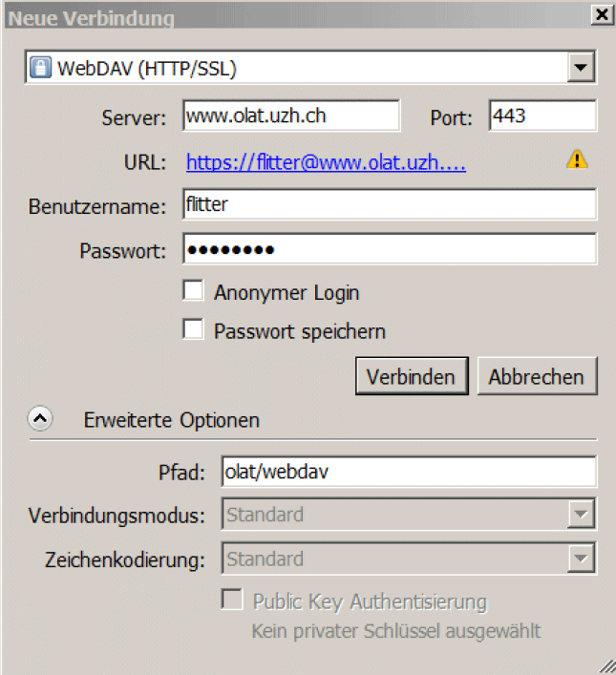Focus the Benutzername field
The height and width of the screenshot is (675, 616).
coord(390,204)
